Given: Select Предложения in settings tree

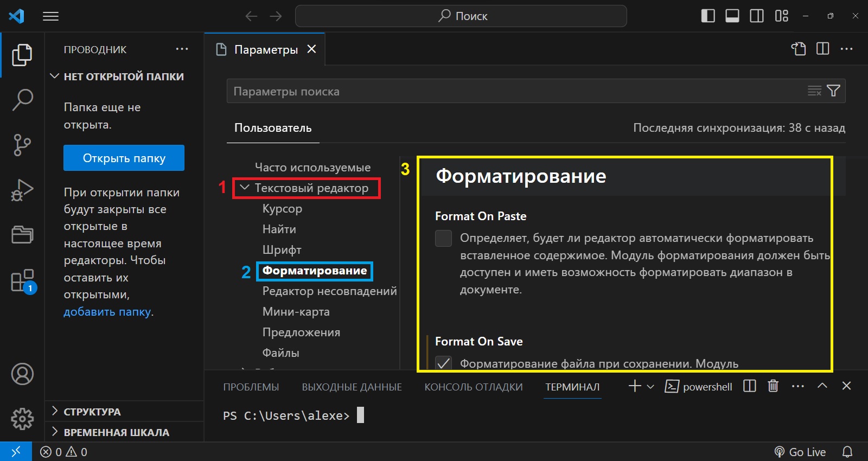Looking at the screenshot, I should point(301,332).
